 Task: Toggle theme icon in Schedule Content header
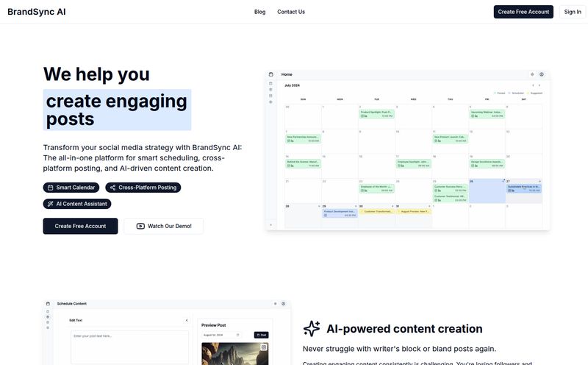275,303
